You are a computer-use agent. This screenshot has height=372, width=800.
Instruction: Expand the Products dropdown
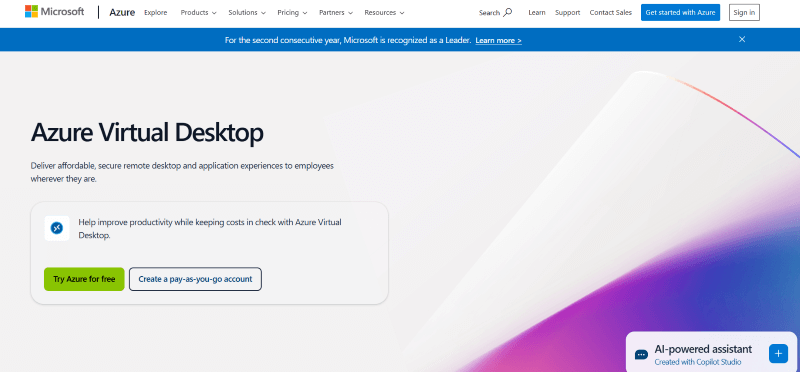(x=198, y=13)
